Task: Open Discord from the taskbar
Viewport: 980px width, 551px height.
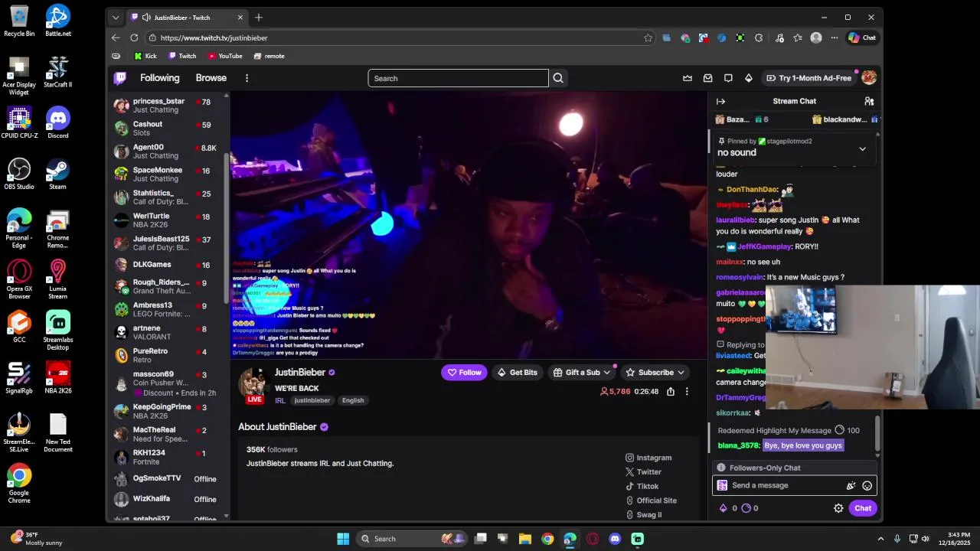Action: (x=615, y=539)
